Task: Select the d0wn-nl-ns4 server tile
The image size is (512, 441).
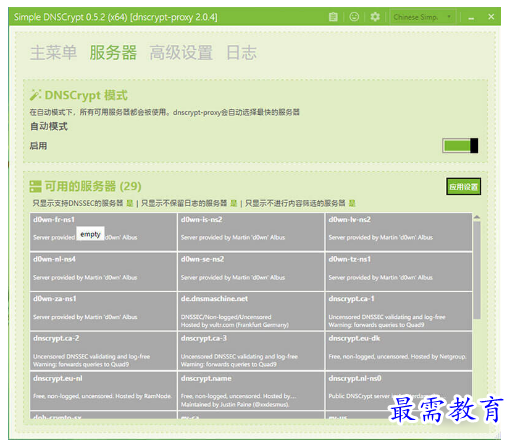Action: click(103, 271)
